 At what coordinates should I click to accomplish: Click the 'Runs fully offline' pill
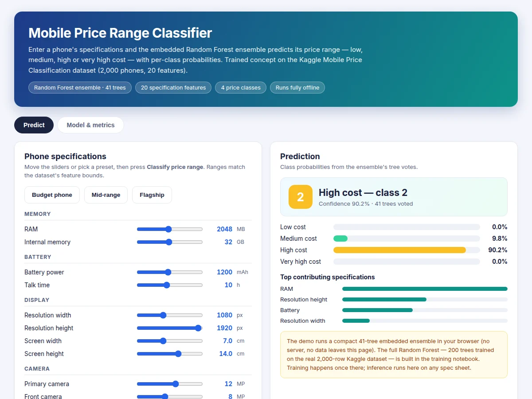[297, 88]
